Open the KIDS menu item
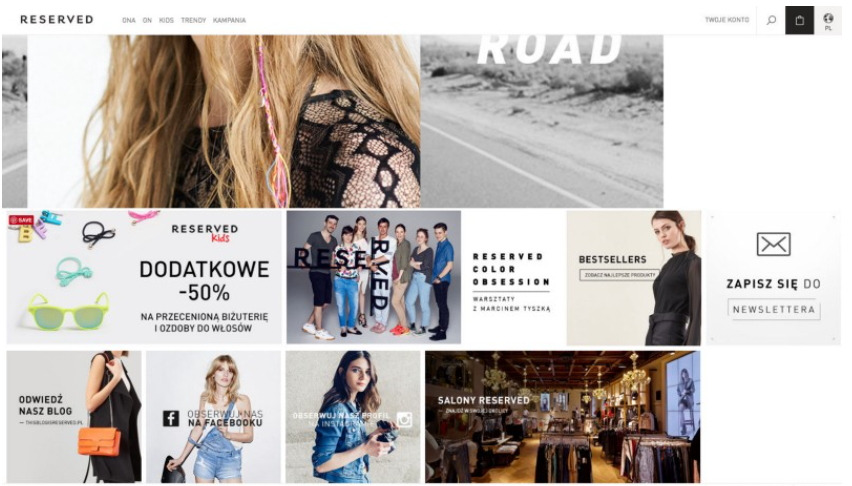 click(166, 20)
